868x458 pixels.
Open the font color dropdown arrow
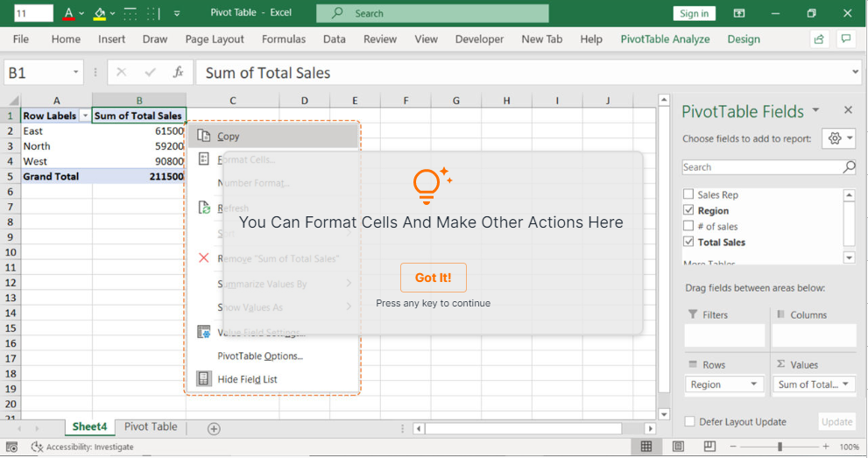point(81,13)
